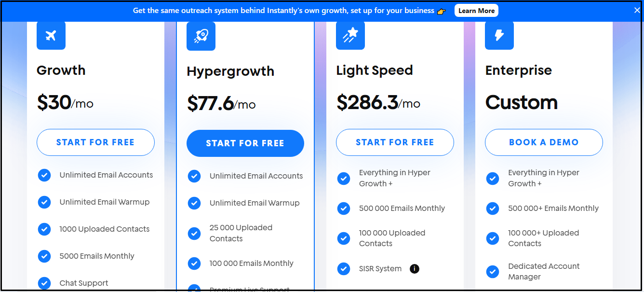Click the Growth $30/mo price
The height and width of the screenshot is (292, 644).
coord(65,102)
